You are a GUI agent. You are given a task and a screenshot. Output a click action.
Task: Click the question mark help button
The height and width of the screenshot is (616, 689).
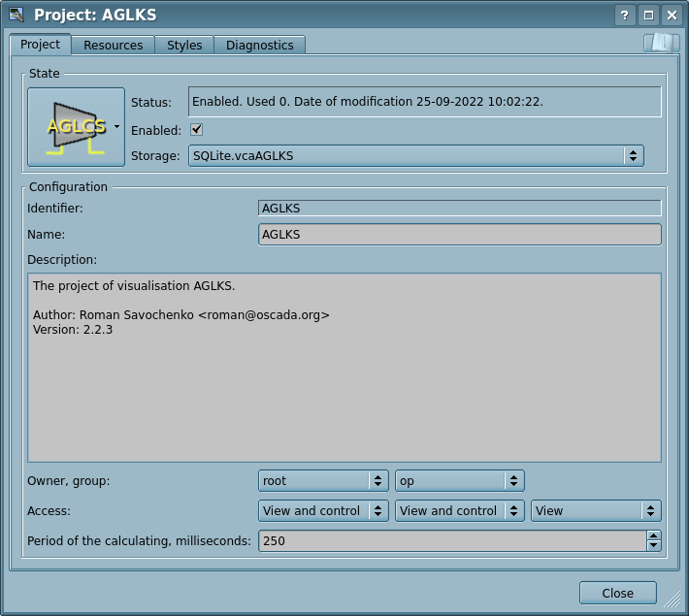coord(625,15)
